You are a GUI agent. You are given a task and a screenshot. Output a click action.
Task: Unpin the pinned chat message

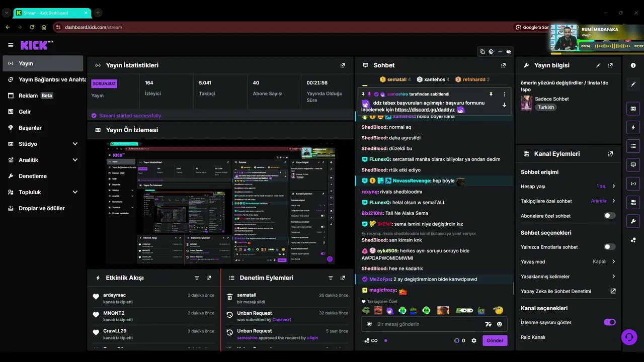point(491,94)
